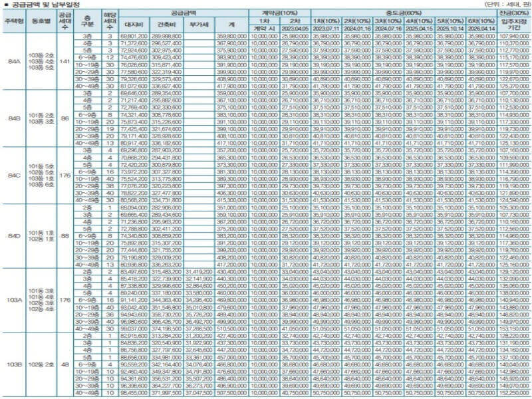Click the '건축비' sub-header
532x399 pixels.
(x=166, y=25)
